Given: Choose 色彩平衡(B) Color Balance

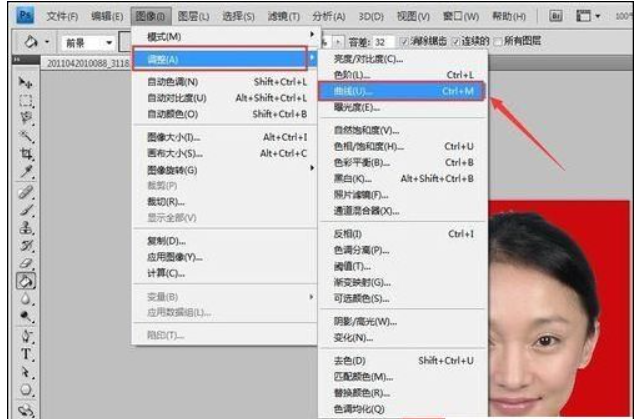Looking at the screenshot, I should pos(404,162).
